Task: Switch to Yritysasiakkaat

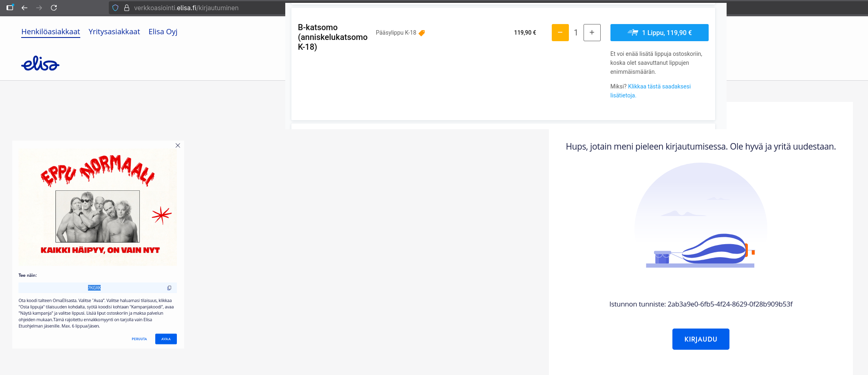Action: tap(114, 32)
